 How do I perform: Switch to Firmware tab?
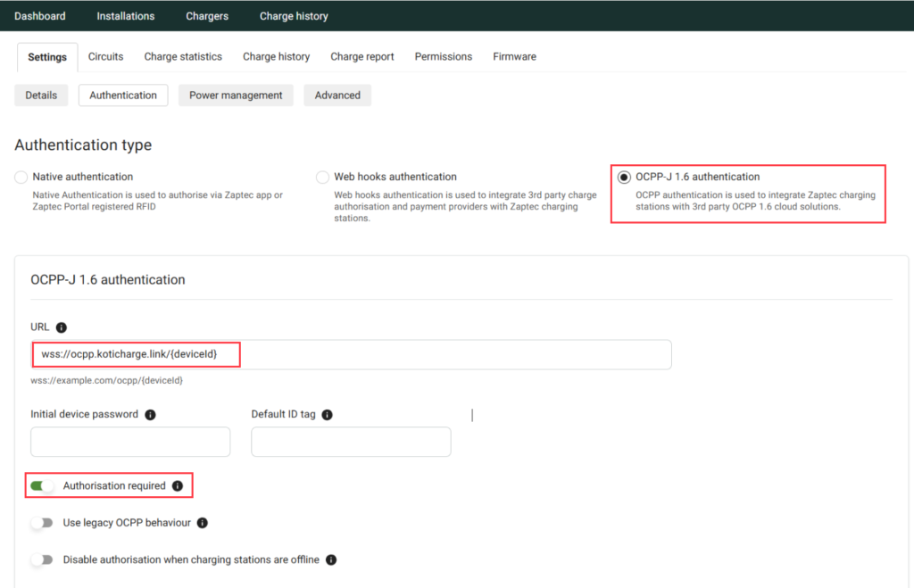coord(515,56)
